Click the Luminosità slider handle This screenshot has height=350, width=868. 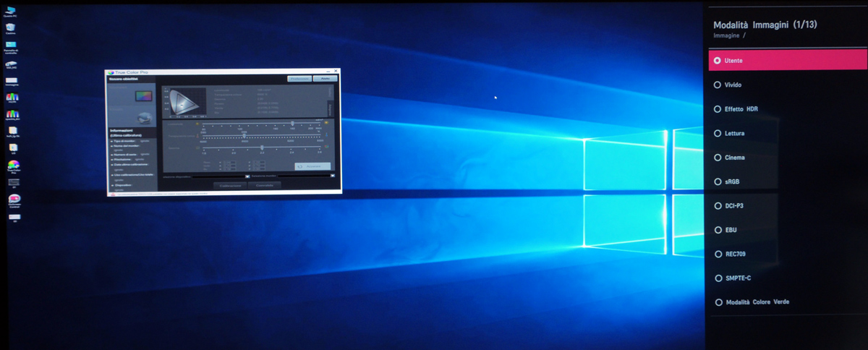292,123
